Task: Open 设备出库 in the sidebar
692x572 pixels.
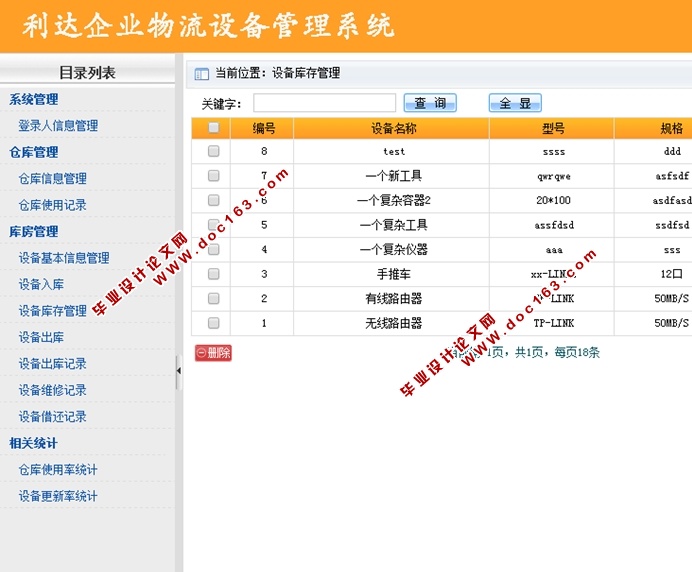Action: click(41, 338)
